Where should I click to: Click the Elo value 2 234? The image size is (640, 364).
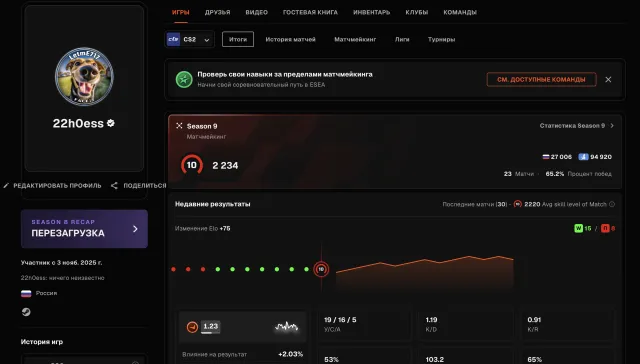click(x=225, y=165)
